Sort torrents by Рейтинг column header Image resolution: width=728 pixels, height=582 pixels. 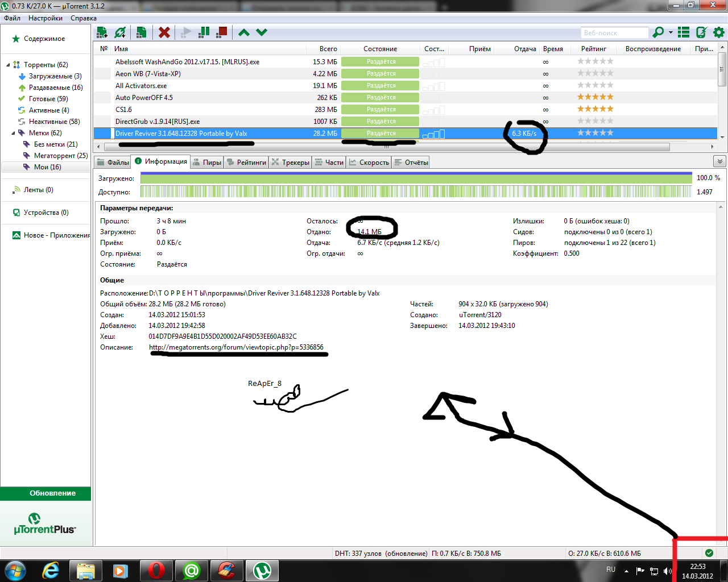594,49
